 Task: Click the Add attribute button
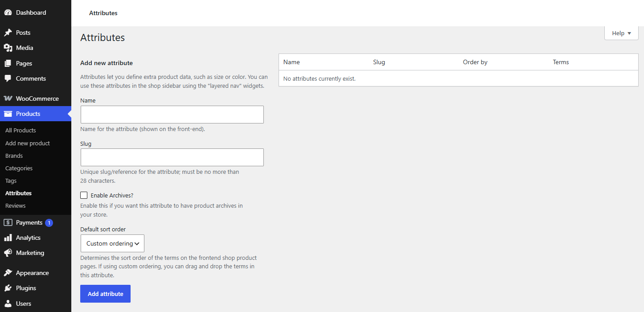[x=105, y=294]
